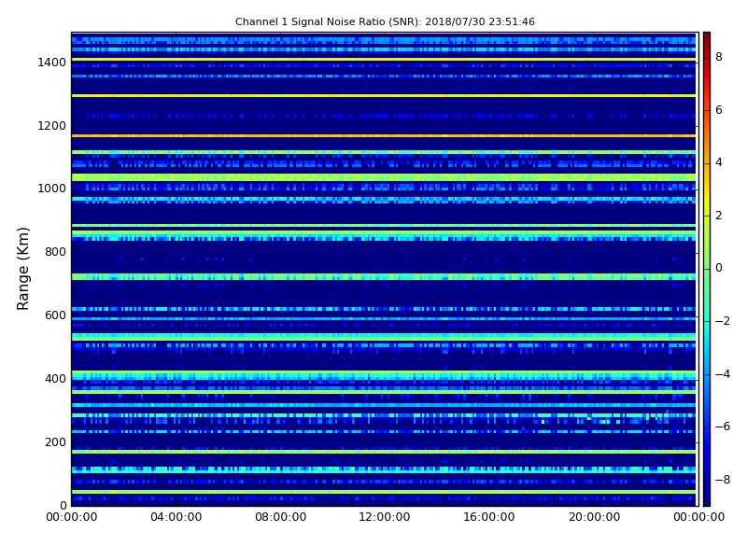Click the colorbar tick label "4"
Viewport: 747px width, 560px height.
point(719,162)
